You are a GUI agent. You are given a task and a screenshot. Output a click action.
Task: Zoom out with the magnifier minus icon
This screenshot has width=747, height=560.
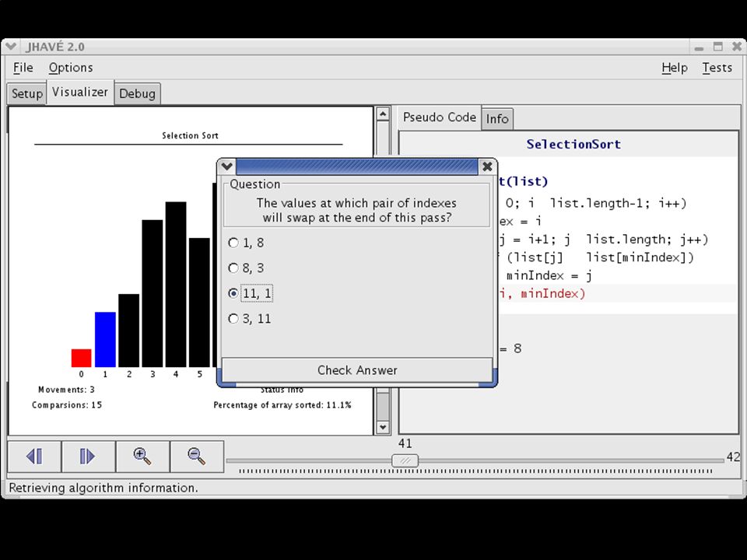197,457
